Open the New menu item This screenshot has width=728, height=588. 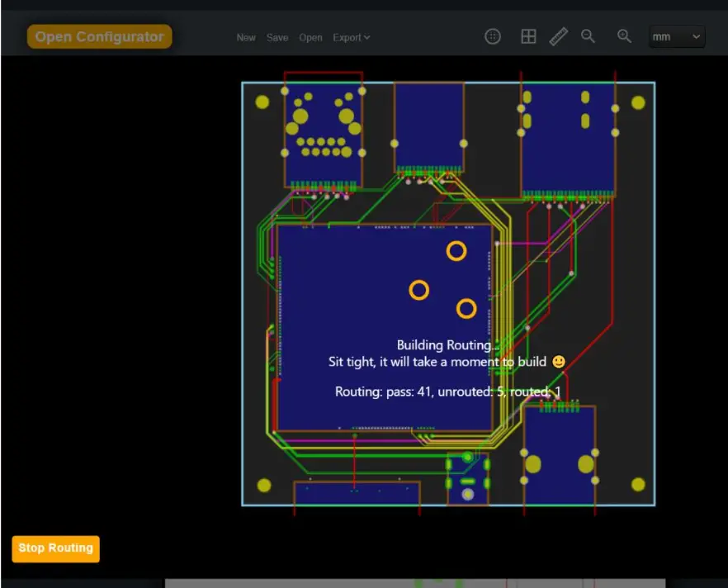click(x=246, y=38)
